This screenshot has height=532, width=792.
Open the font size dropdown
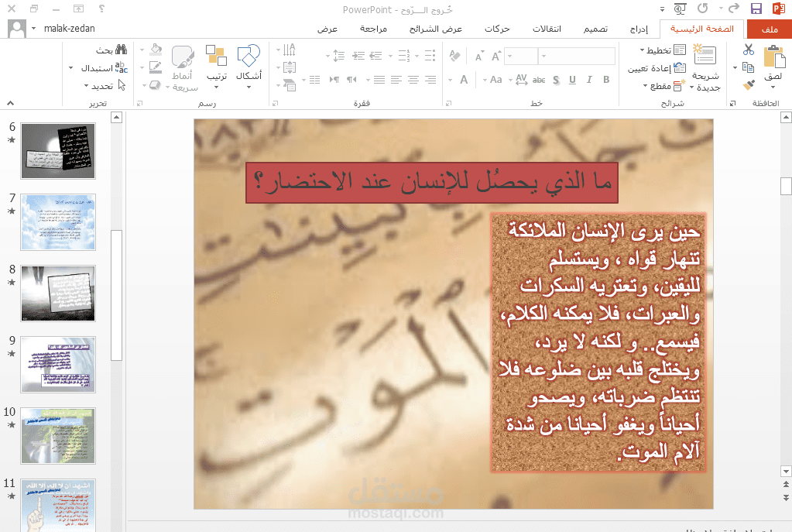pos(509,56)
